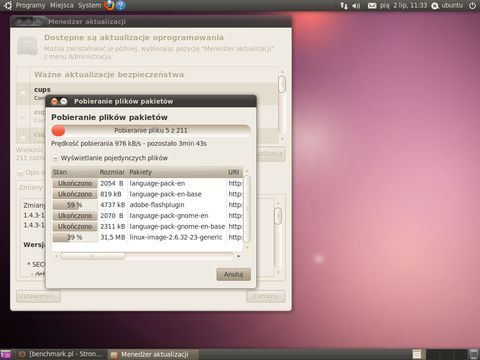Sort by Stan column header
The image size is (480, 360).
point(75,172)
